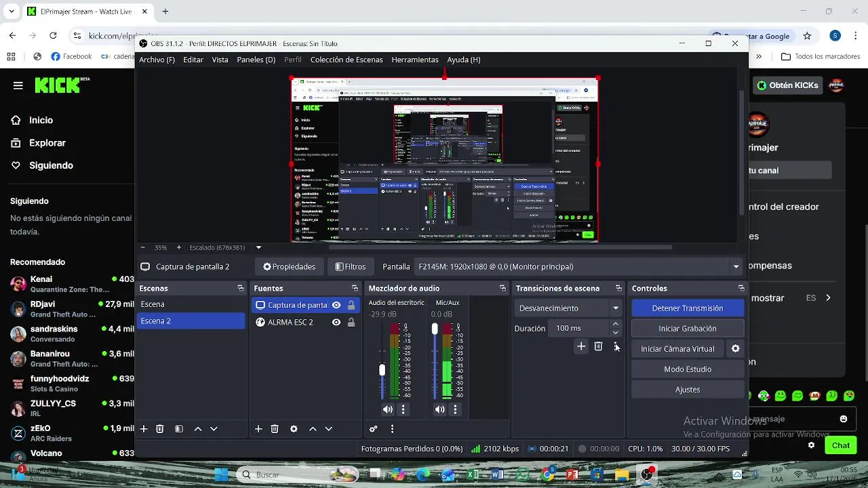Expand ES language chevron on Kick page
The width and height of the screenshot is (868, 488).
pyautogui.click(x=828, y=298)
